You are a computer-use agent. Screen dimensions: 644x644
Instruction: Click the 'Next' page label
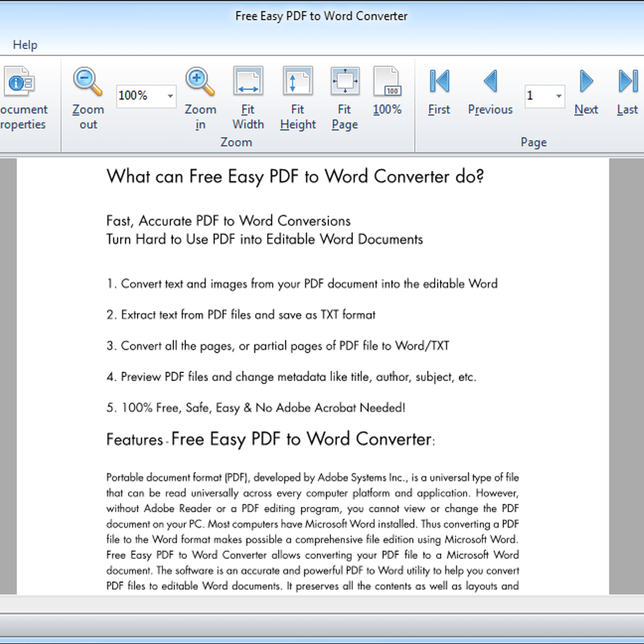click(x=586, y=109)
